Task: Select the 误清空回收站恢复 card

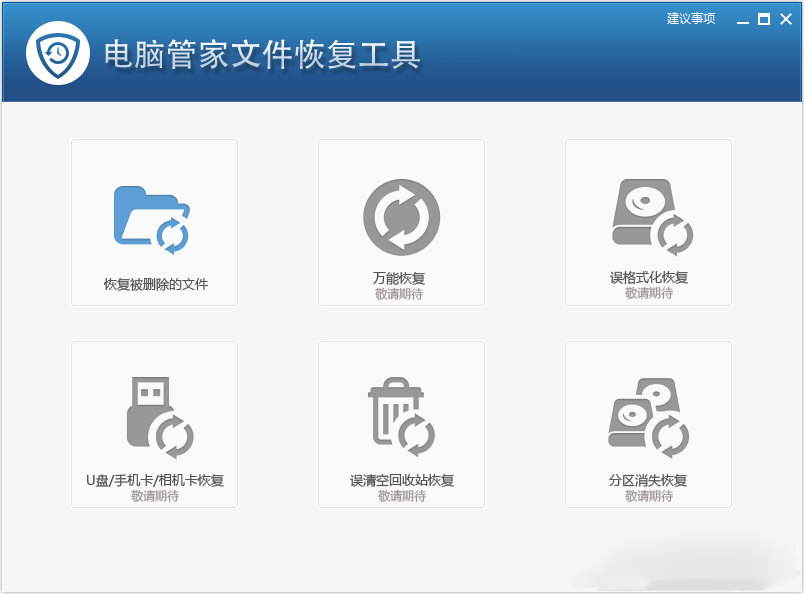Action: click(400, 423)
